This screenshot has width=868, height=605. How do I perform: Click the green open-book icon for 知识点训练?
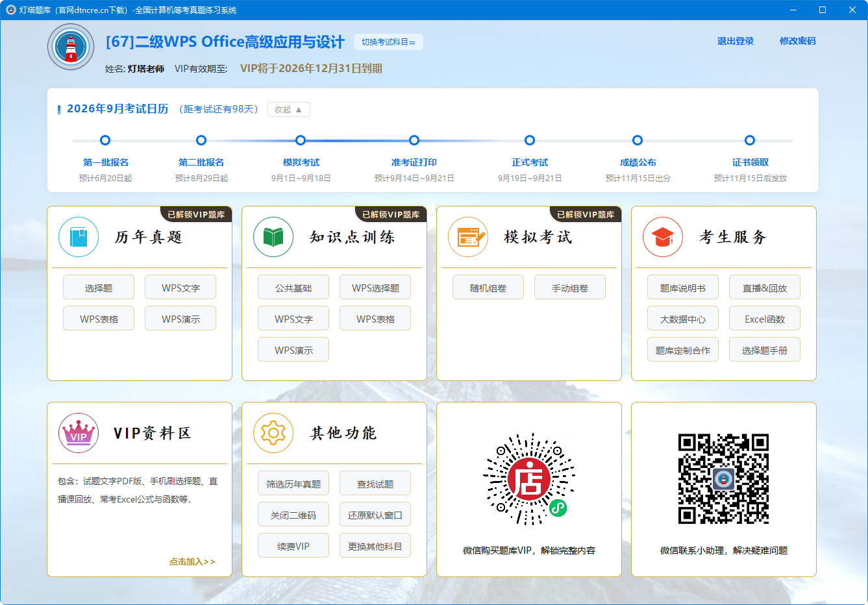pos(273,237)
